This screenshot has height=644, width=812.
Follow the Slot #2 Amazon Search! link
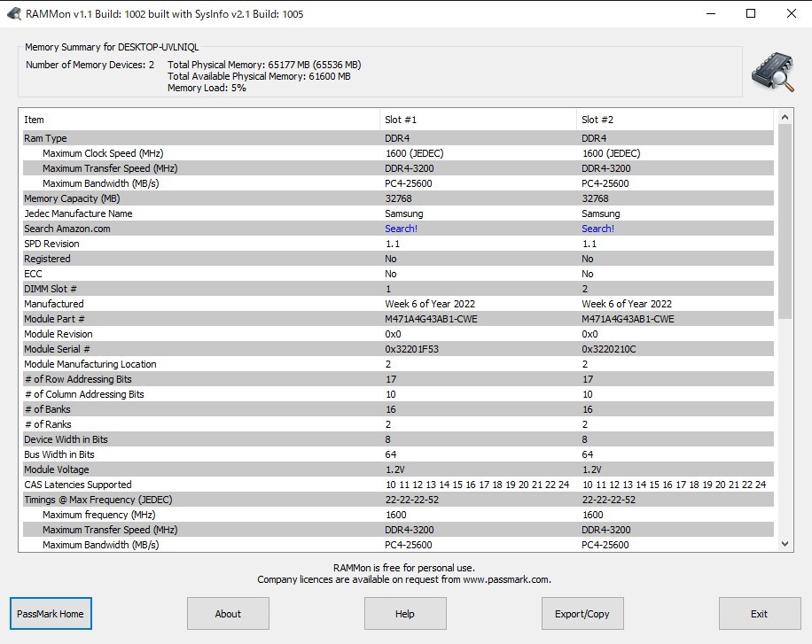(x=597, y=229)
